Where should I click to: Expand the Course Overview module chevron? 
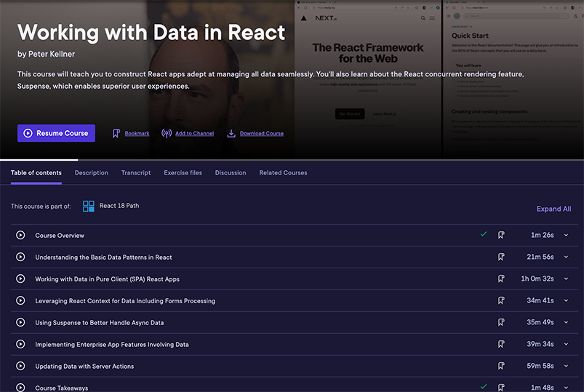pyautogui.click(x=566, y=235)
